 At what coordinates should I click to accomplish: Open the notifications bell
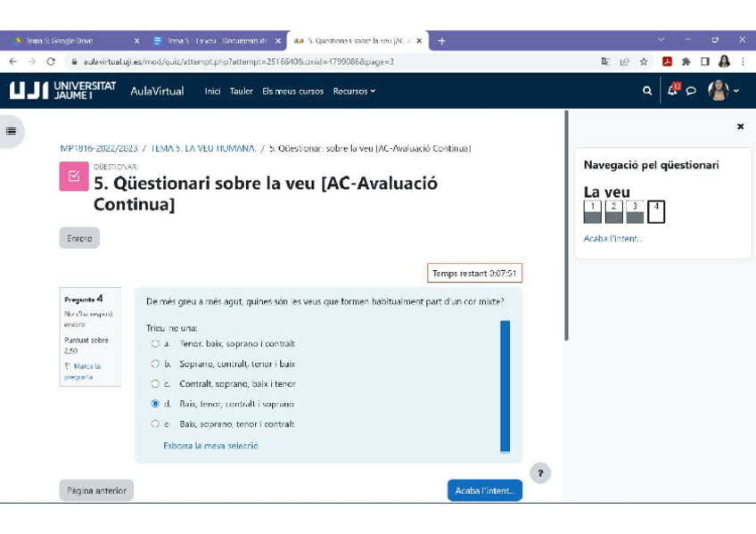[672, 90]
